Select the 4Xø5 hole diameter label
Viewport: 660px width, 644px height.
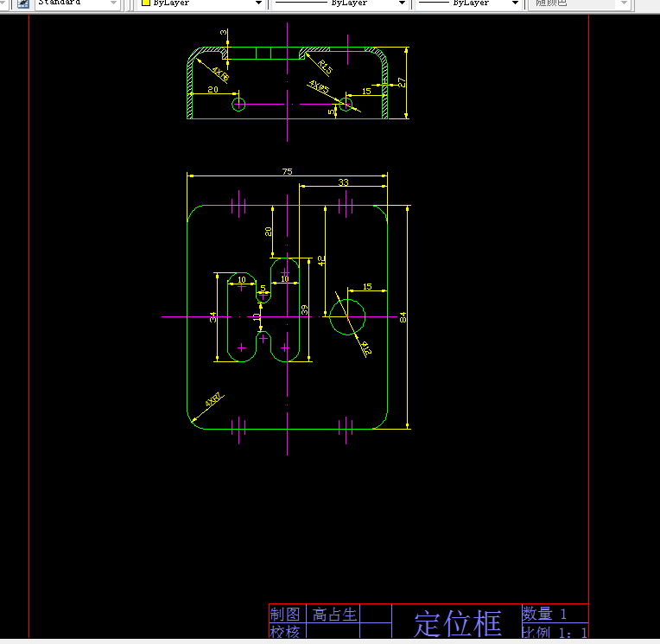pos(319,86)
